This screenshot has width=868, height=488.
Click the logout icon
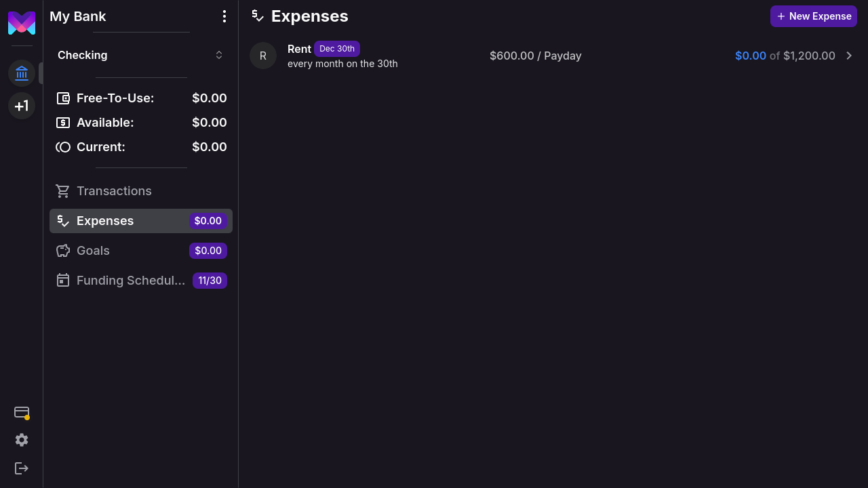pyautogui.click(x=22, y=468)
